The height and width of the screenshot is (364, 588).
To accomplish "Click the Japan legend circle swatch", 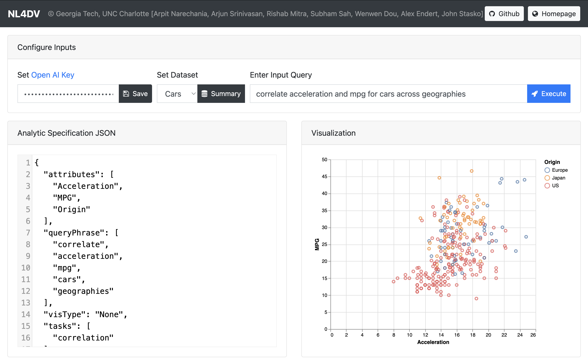I will point(547,178).
